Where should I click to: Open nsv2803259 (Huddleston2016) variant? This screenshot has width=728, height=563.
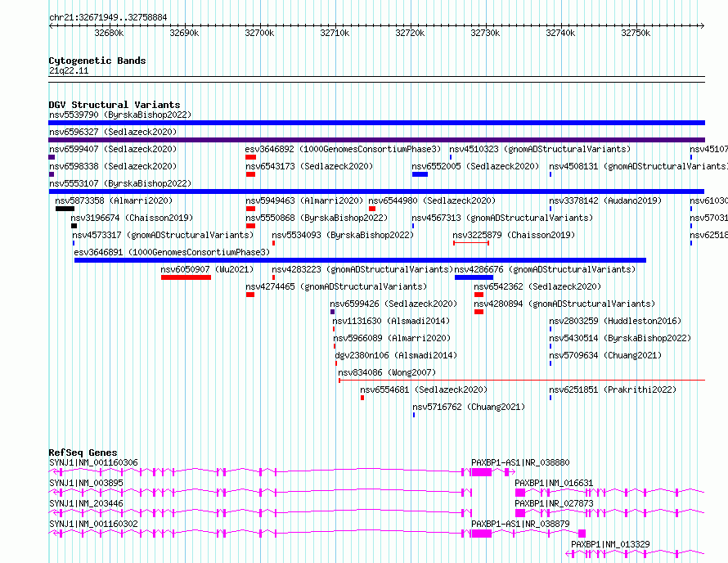615,321
